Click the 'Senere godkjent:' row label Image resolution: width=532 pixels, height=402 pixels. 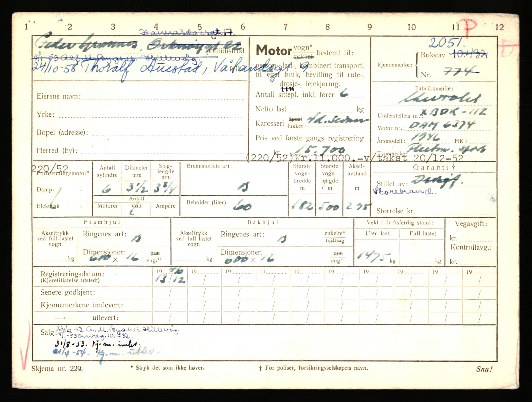point(68,292)
